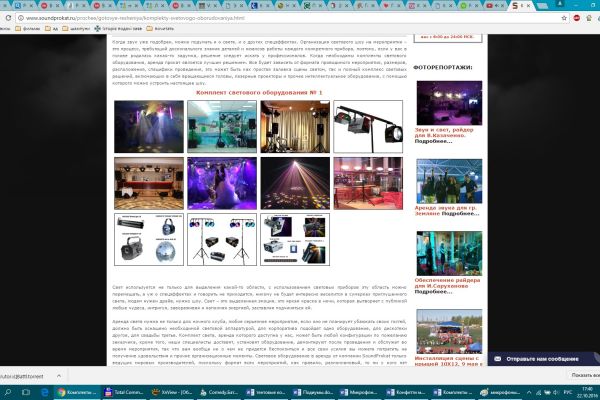View site info icon left of URL
Screen dimensions: 600x400
tap(21, 18)
